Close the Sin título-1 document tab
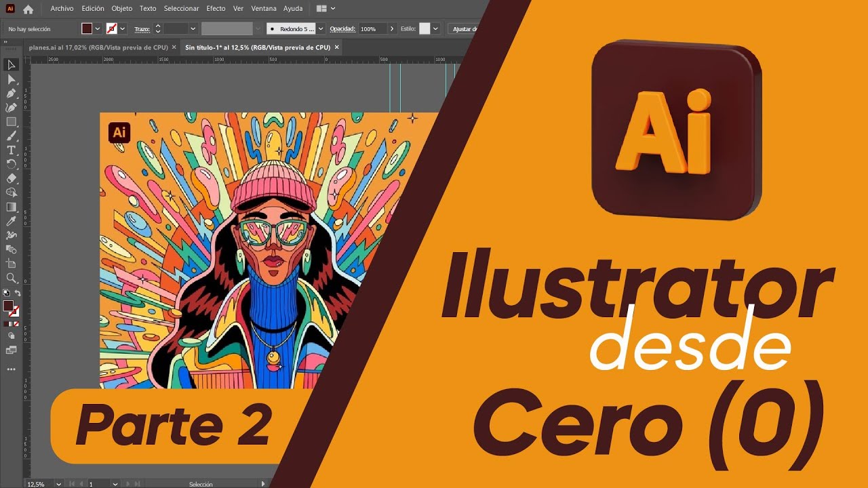This screenshot has height=488, width=868. 337,47
